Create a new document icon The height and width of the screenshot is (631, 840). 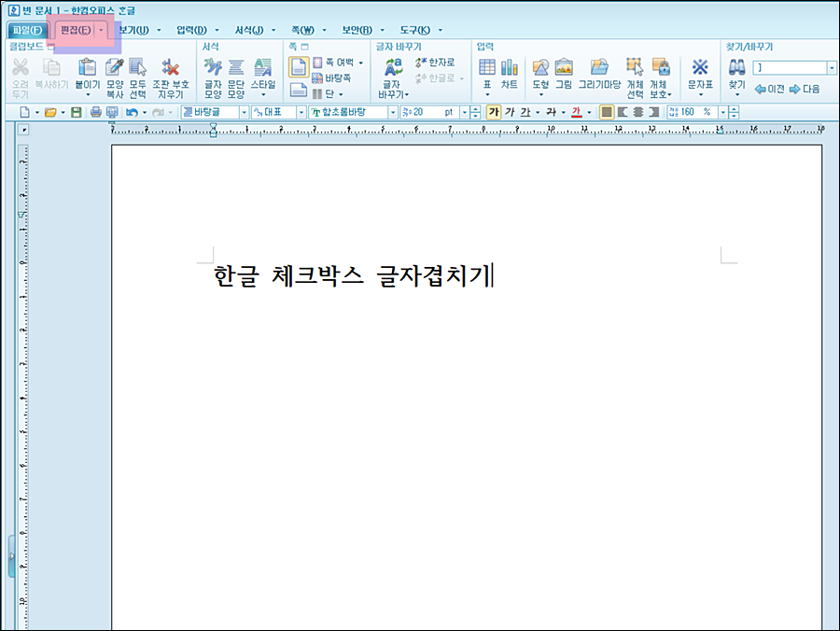[x=24, y=112]
